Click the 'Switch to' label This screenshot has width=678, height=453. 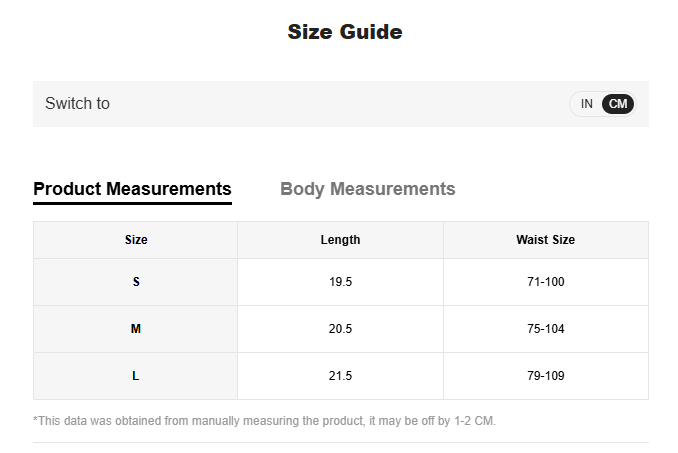coord(77,104)
